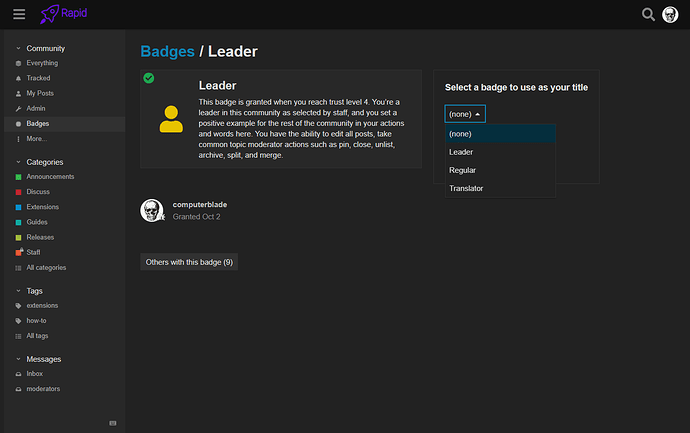Viewport: 690px width, 433px height.
Task: Select (none) option in title list
Action: click(500, 134)
